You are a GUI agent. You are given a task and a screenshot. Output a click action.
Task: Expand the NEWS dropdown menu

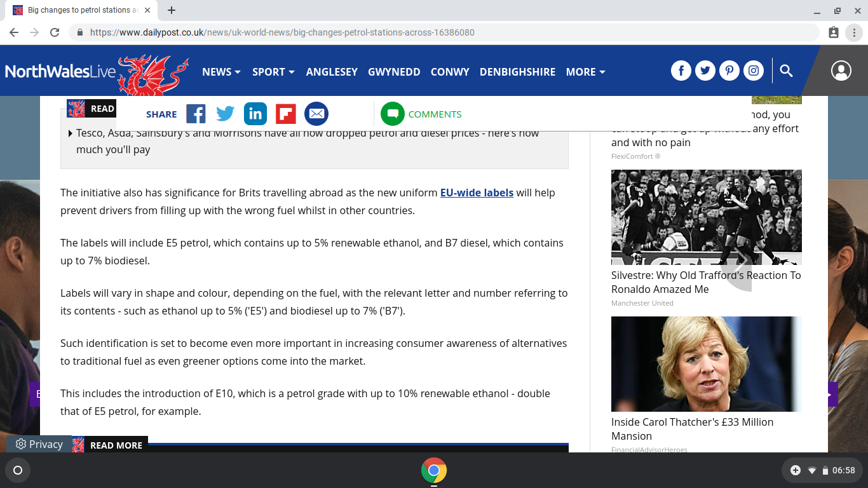(x=221, y=72)
